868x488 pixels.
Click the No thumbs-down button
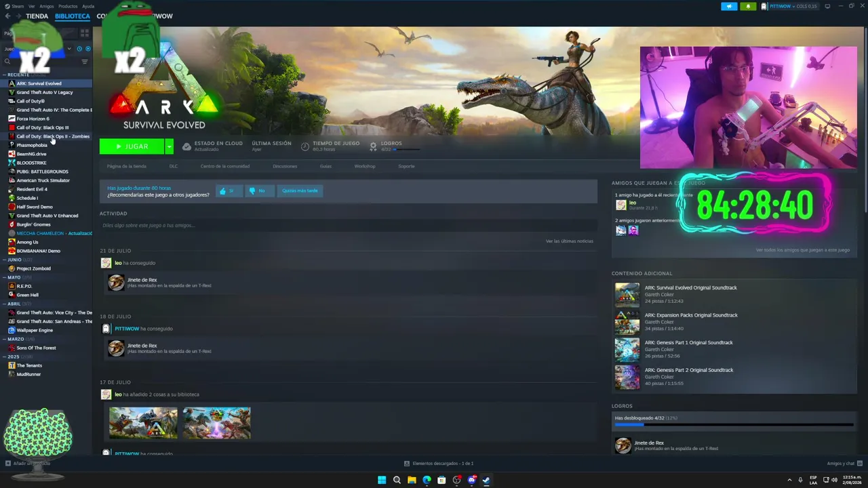point(258,191)
